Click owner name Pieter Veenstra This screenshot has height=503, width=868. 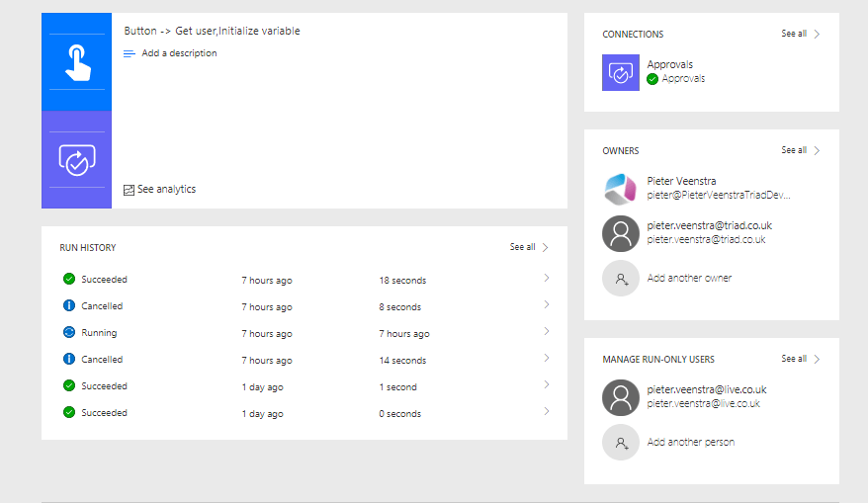pyautogui.click(x=681, y=181)
